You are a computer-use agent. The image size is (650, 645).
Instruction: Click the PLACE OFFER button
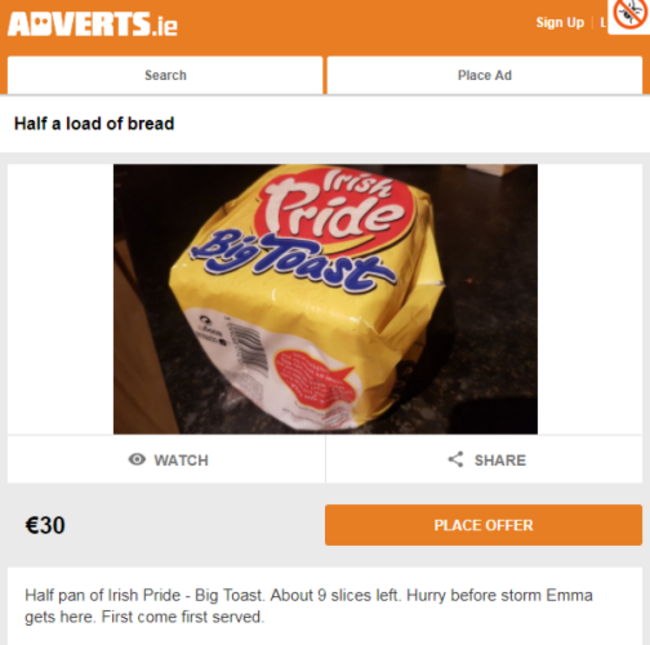point(483,525)
